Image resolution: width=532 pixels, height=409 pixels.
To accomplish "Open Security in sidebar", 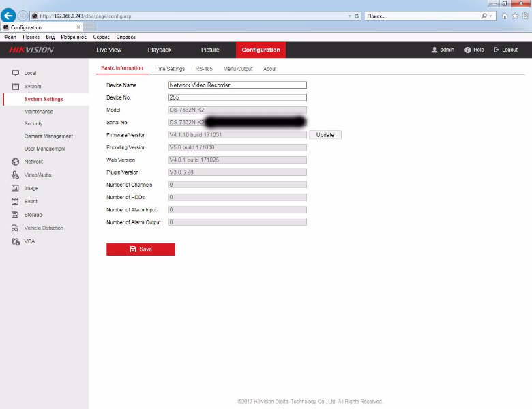I will pos(33,124).
